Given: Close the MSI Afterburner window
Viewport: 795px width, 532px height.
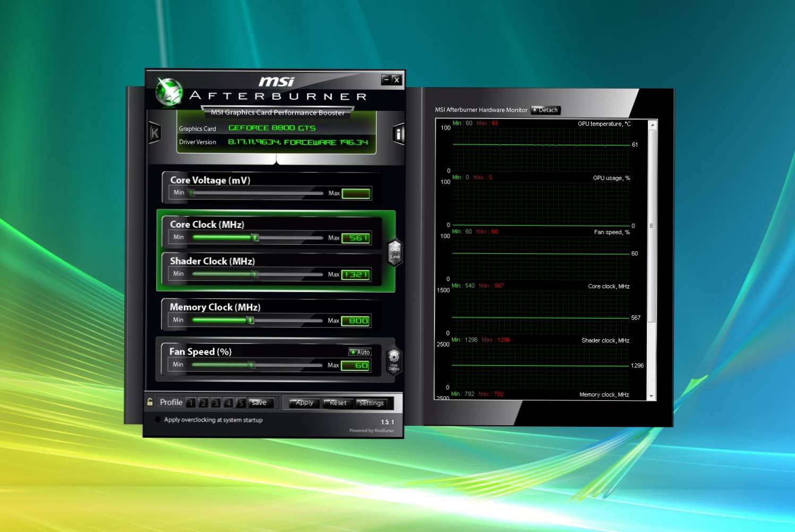Looking at the screenshot, I should (397, 80).
